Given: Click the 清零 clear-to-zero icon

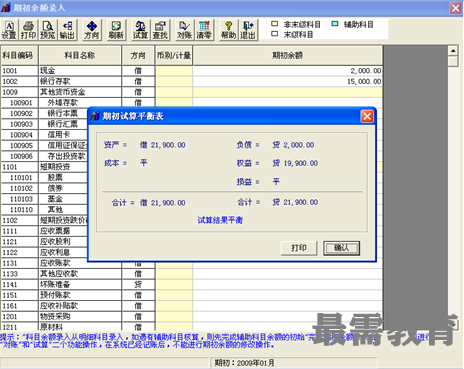Looking at the screenshot, I should [204, 30].
